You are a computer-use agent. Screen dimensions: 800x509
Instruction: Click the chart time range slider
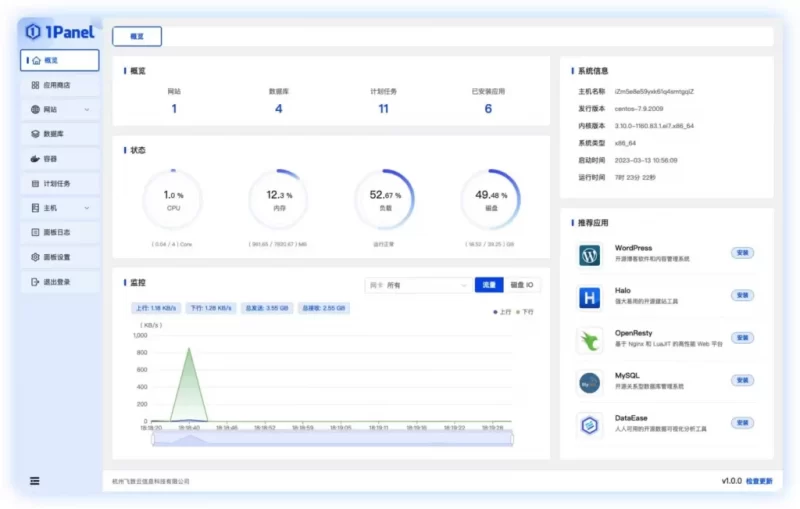point(332,438)
